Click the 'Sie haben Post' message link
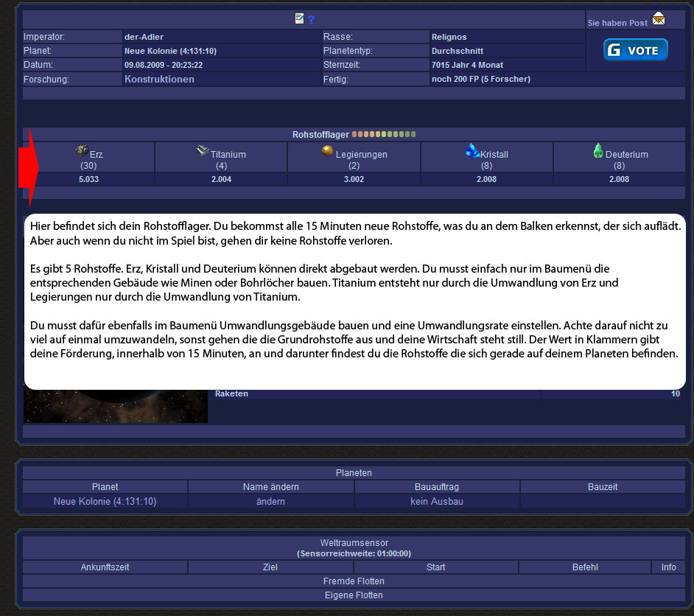The width and height of the screenshot is (694, 616). coord(617,23)
